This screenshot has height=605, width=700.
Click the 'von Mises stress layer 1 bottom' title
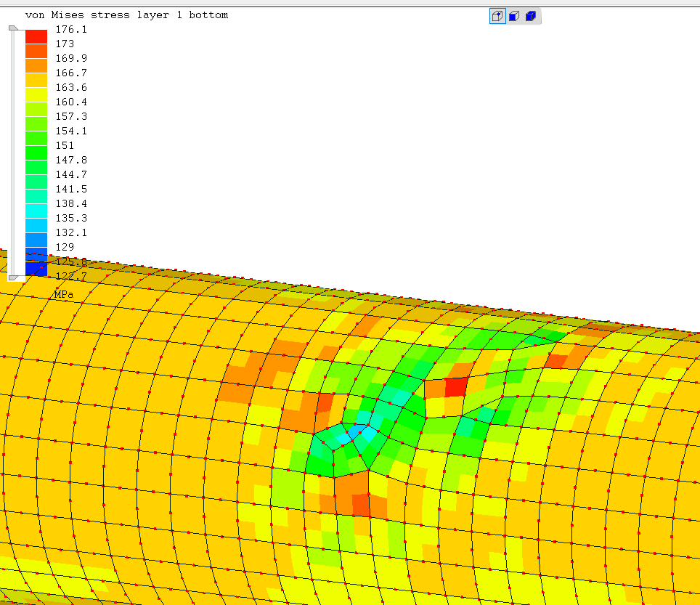click(x=127, y=15)
